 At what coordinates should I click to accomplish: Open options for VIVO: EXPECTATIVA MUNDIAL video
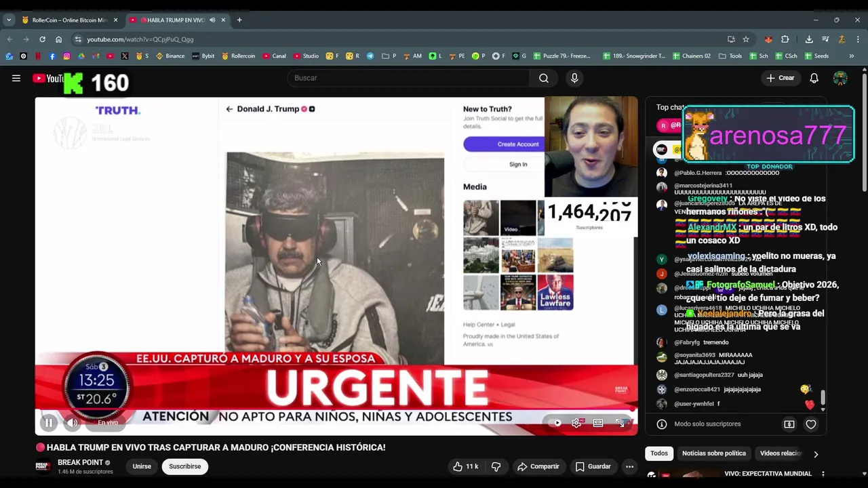(x=823, y=474)
